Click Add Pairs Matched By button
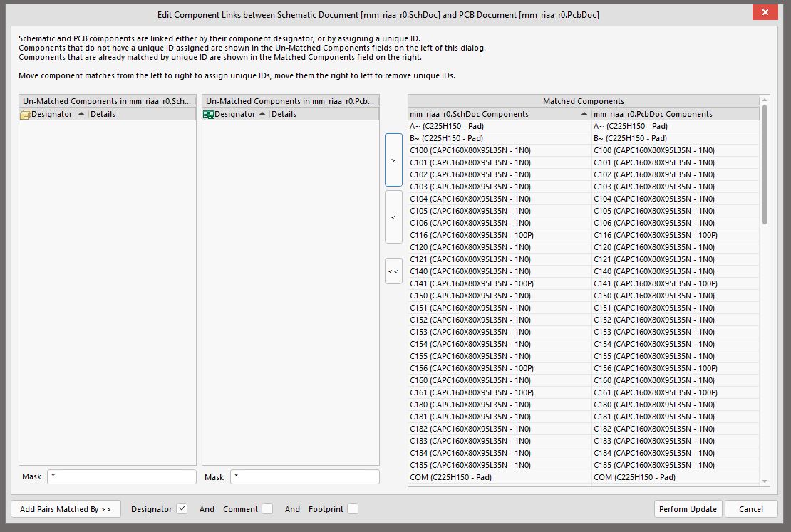 point(66,508)
